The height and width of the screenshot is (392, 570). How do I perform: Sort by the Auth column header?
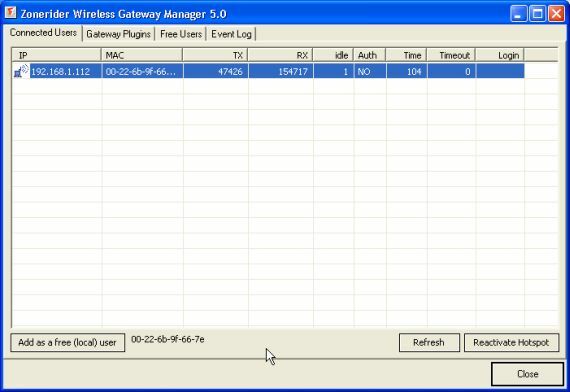(370, 55)
